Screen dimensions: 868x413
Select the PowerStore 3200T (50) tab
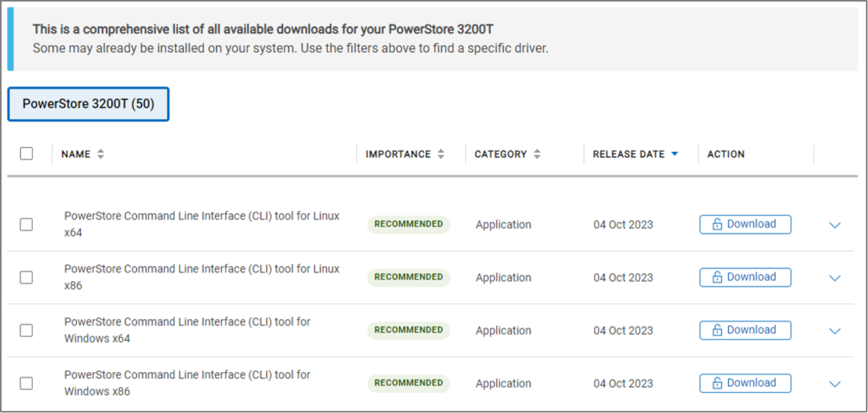coord(88,104)
